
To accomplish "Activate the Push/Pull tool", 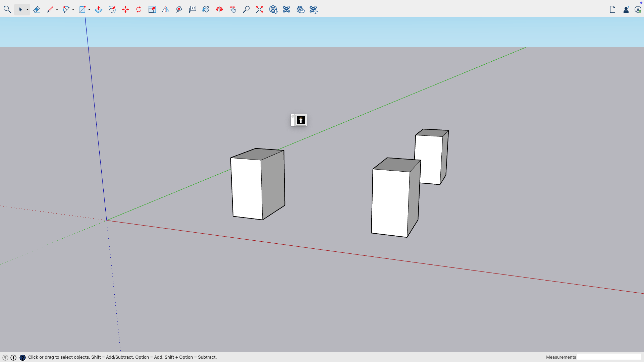I will click(99, 9).
